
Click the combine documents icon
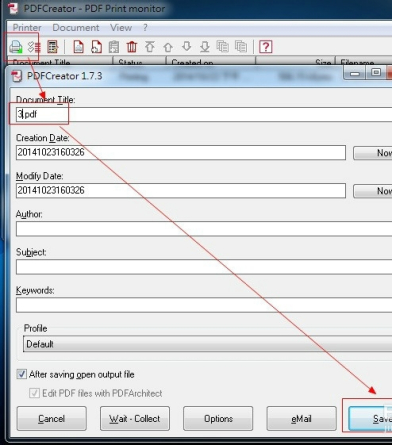pos(223,46)
